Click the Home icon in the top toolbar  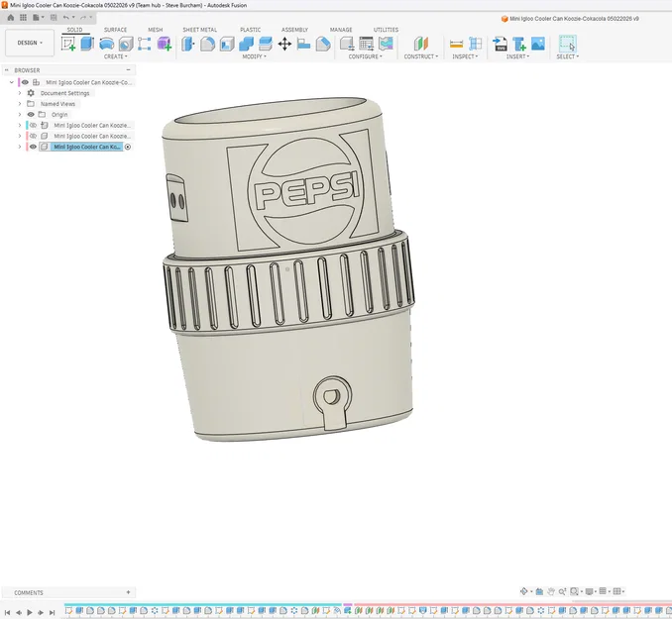click(x=11, y=18)
